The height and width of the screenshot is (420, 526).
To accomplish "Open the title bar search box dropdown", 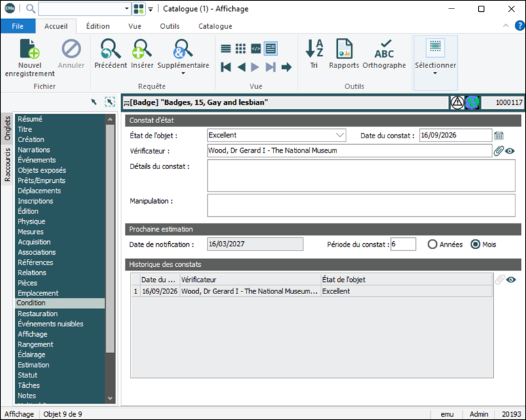I will (127, 9).
